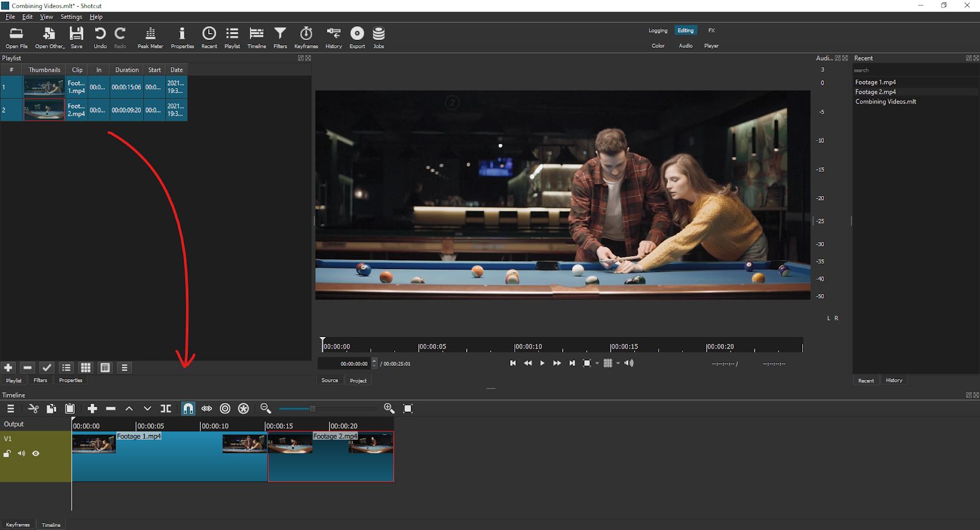Image resolution: width=980 pixels, height=530 pixels.
Task: Click fast forward in player
Action: tap(557, 363)
